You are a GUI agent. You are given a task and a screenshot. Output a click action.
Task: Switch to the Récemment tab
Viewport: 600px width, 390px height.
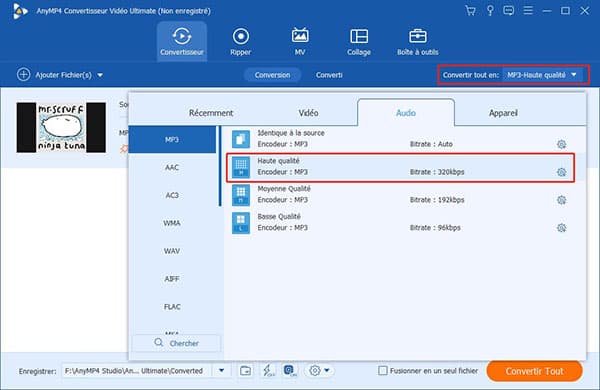click(211, 113)
